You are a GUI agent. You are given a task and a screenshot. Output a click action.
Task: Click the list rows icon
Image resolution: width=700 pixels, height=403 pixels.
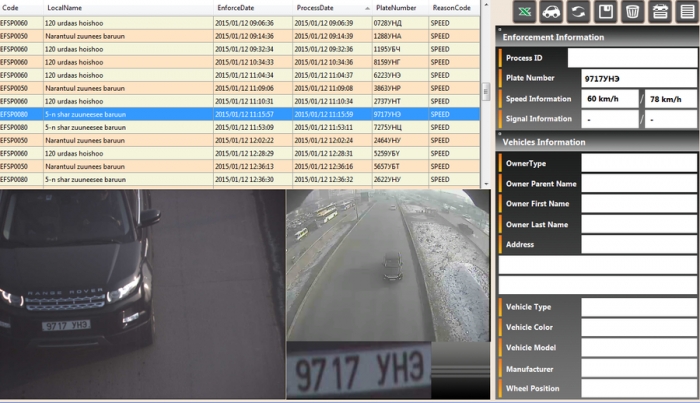[687, 12]
